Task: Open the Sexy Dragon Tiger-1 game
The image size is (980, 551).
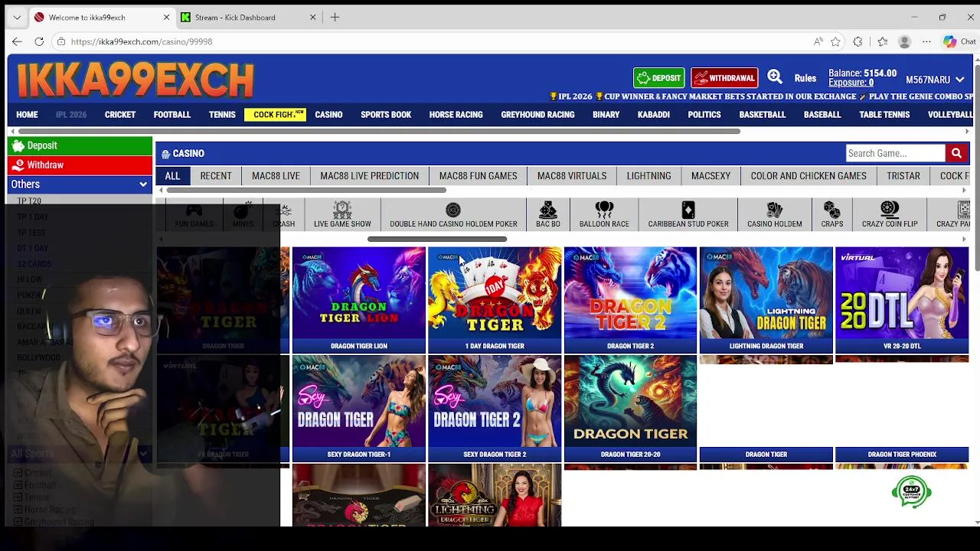Action: point(358,409)
